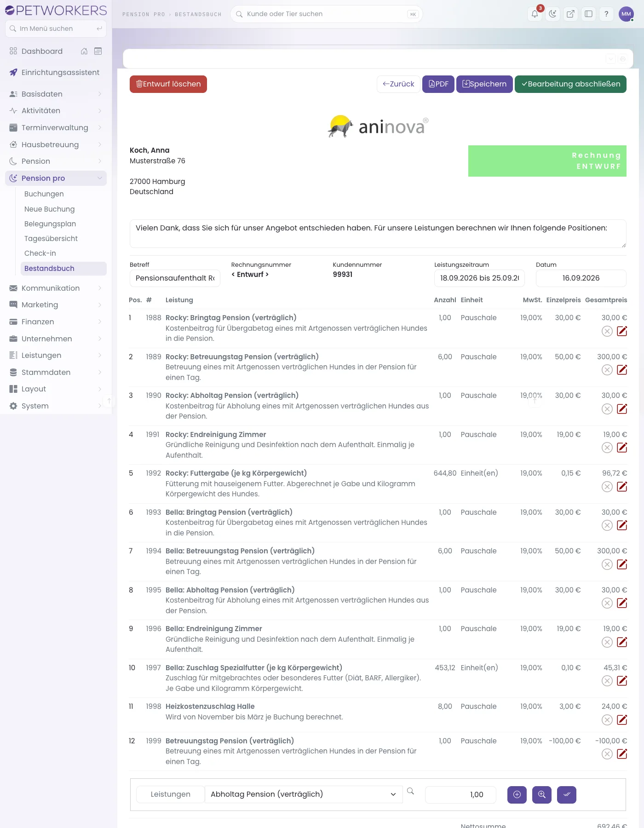Open MM user avatar menu
Viewport: 644px width, 828px height.
tap(626, 14)
